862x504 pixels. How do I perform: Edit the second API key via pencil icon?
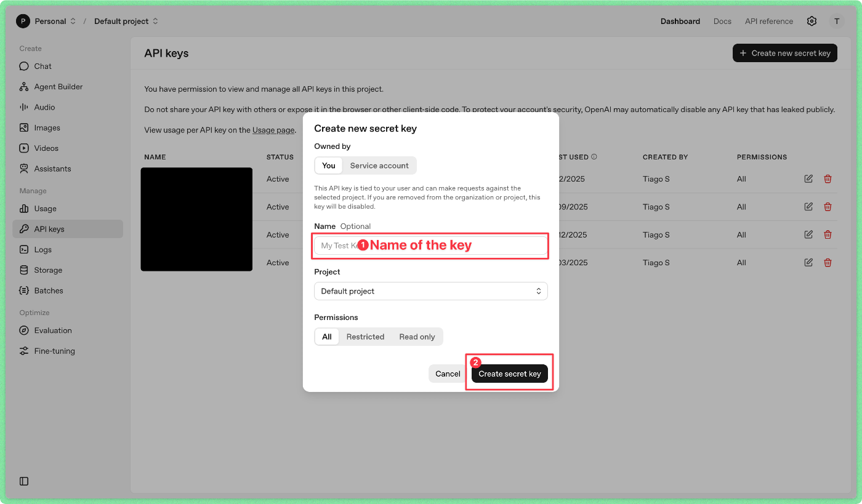808,207
